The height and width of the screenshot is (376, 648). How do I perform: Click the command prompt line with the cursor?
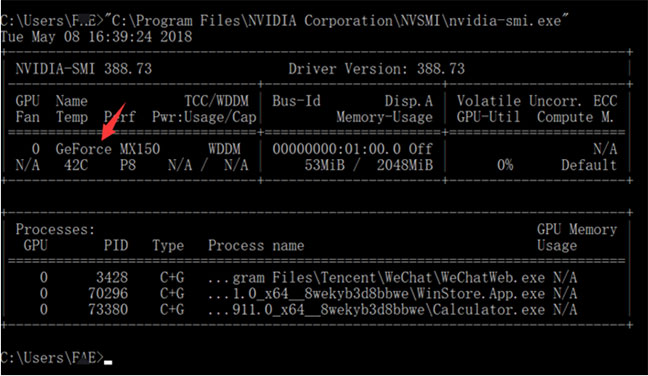tap(56, 358)
